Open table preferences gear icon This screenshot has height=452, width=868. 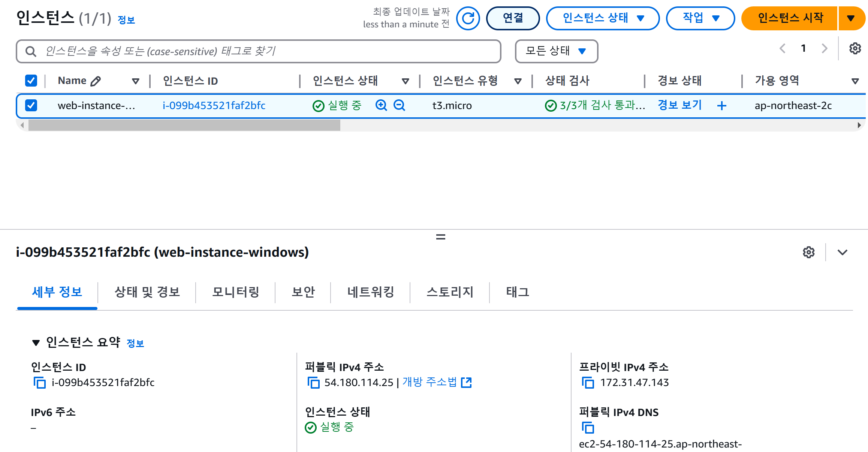(x=855, y=48)
